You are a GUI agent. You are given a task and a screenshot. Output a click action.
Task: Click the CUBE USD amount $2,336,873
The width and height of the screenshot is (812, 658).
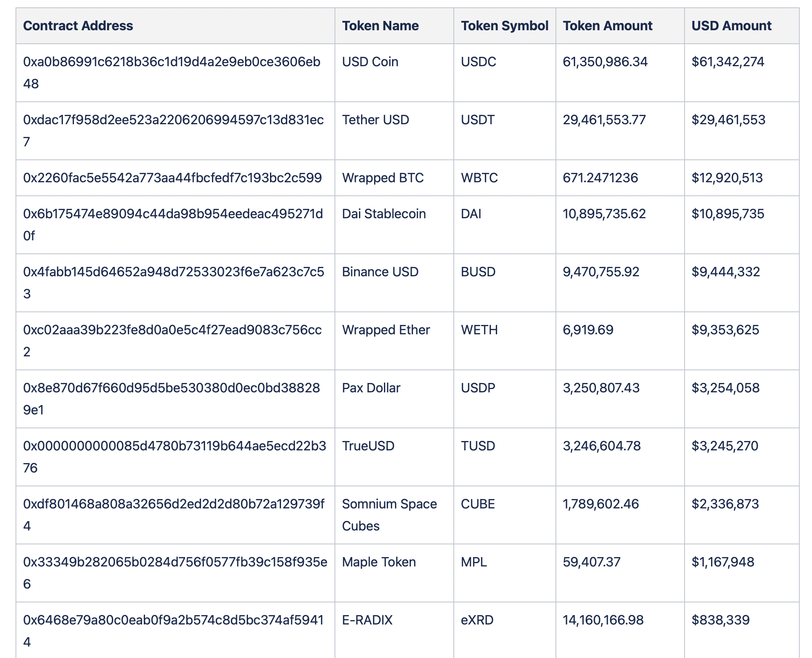[x=725, y=504]
